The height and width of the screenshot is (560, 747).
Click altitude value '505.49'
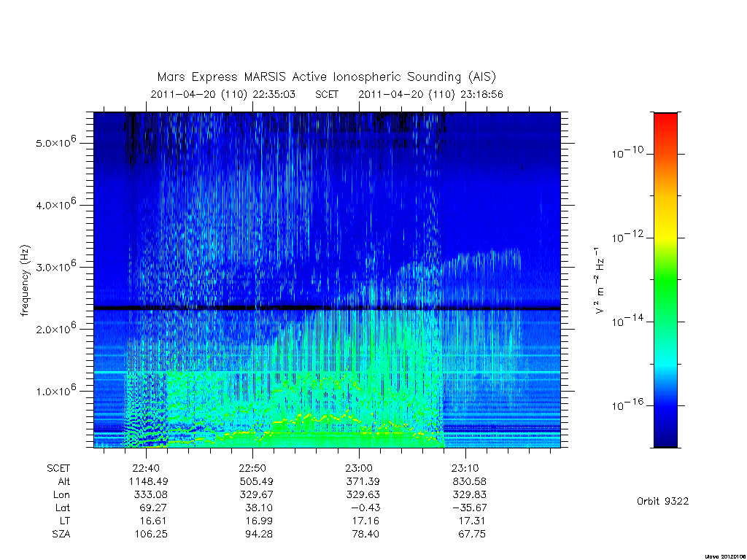coord(256,481)
